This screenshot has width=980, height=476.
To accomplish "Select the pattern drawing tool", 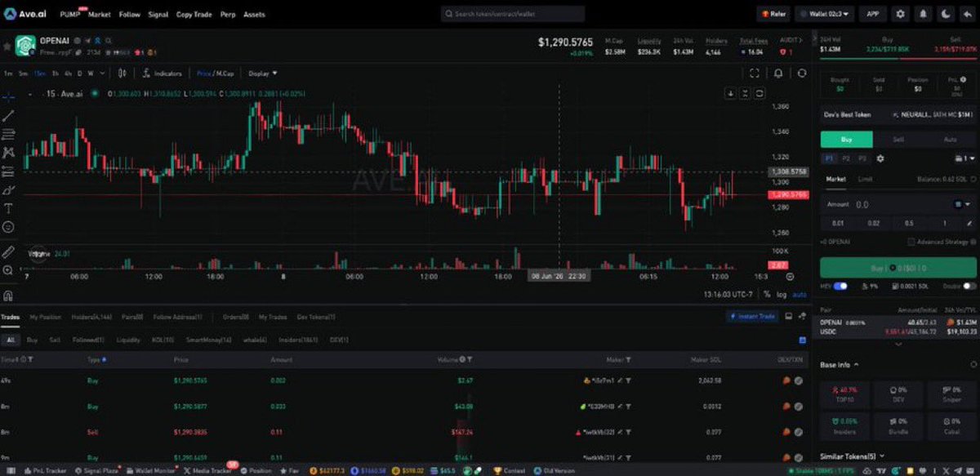I will pos(9,153).
